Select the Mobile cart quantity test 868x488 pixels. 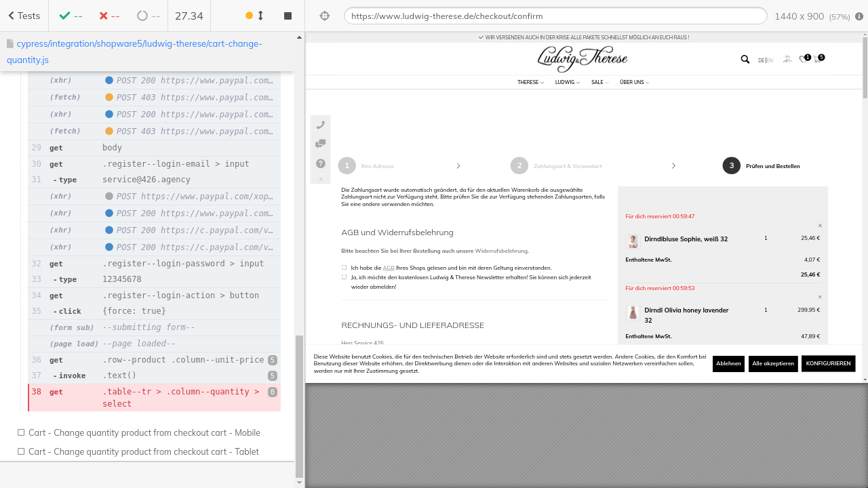click(144, 432)
